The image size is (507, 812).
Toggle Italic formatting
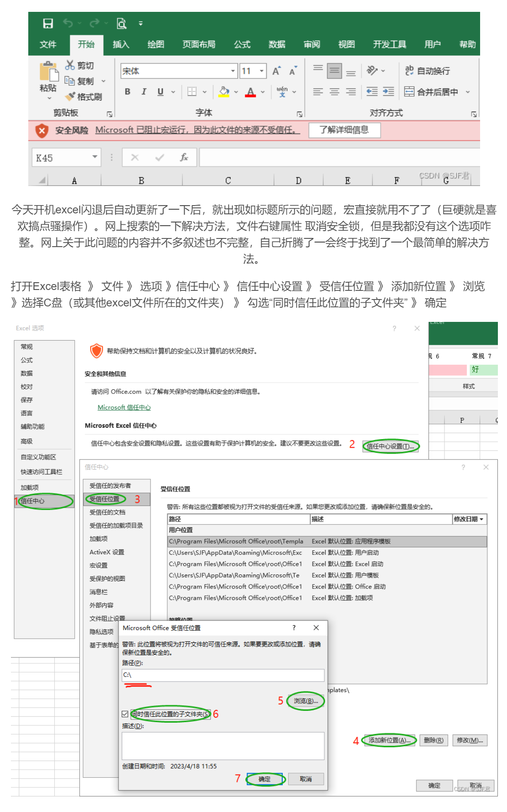click(x=144, y=92)
